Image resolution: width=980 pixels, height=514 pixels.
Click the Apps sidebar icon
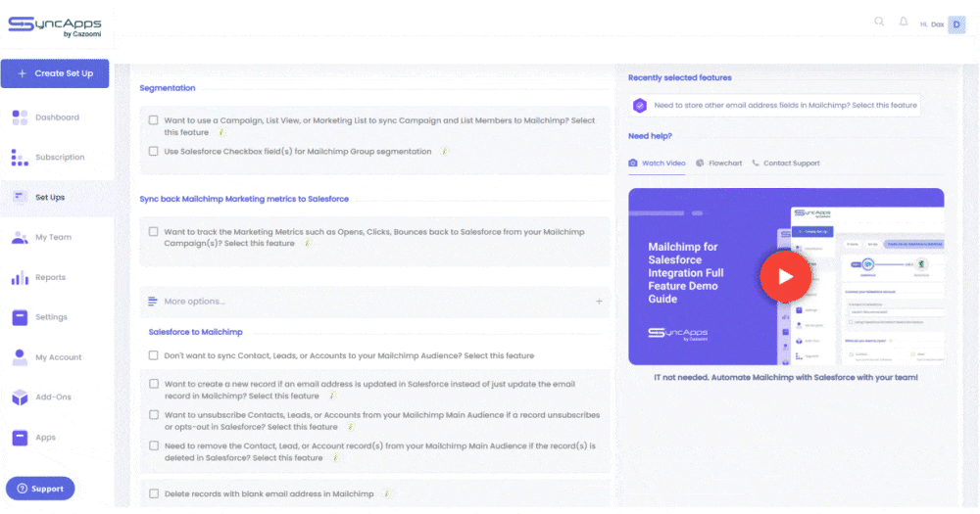coord(20,438)
